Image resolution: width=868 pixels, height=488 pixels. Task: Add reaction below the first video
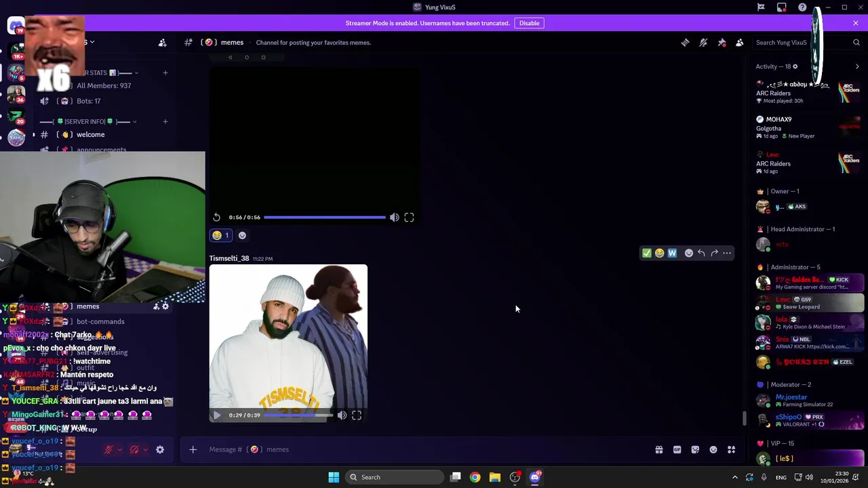pyautogui.click(x=242, y=235)
